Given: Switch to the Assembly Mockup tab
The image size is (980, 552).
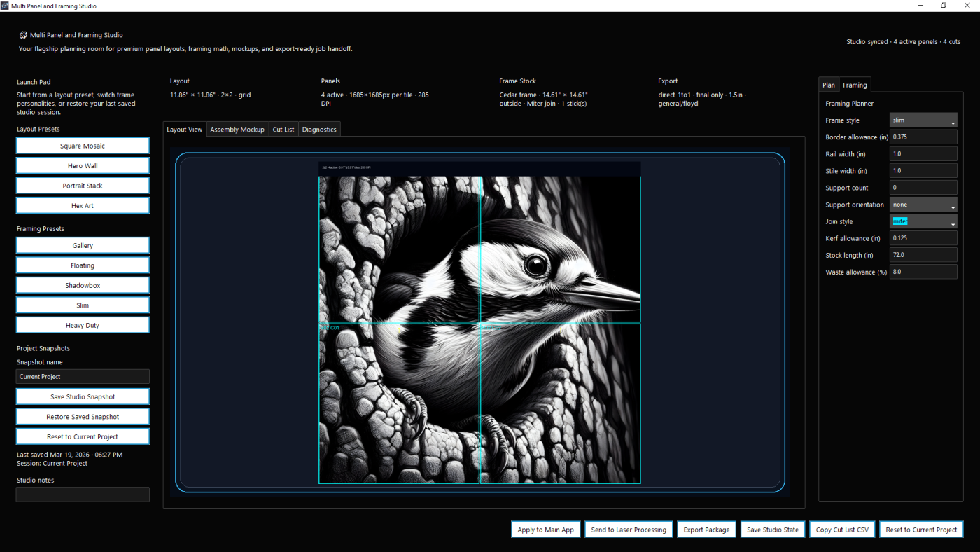Looking at the screenshot, I should coord(237,130).
